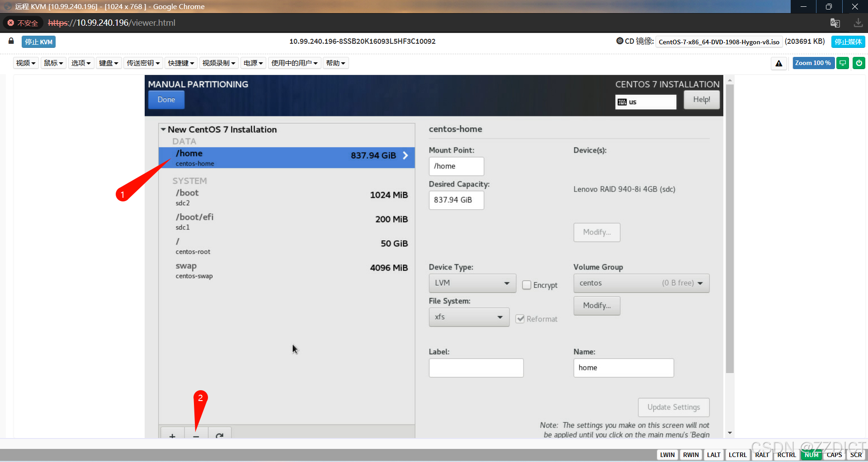The image size is (868, 462).
Task: Click the warning triangle icon in KVM toolbar
Action: (x=778, y=63)
